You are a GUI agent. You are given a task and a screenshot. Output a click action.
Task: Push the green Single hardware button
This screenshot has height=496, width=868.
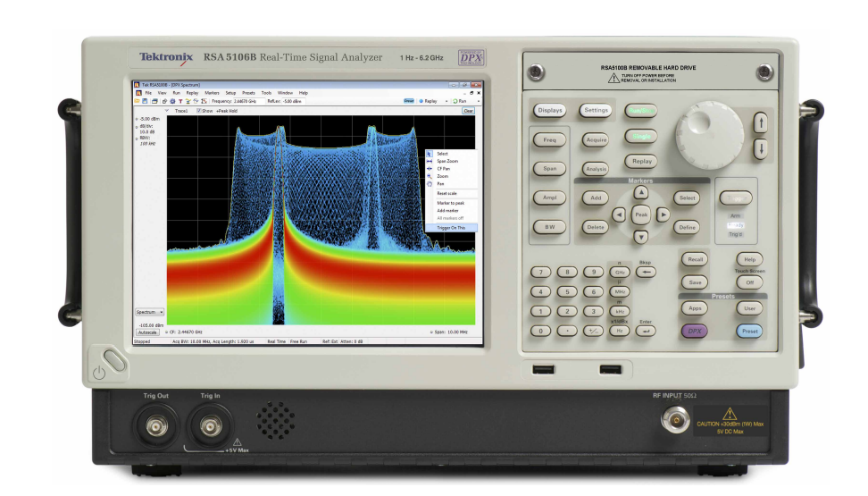point(641,137)
